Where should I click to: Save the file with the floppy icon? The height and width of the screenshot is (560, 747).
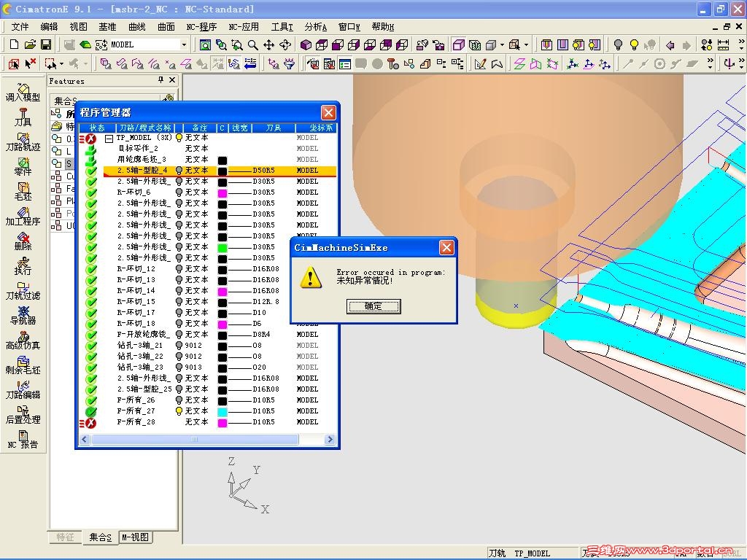point(46,44)
